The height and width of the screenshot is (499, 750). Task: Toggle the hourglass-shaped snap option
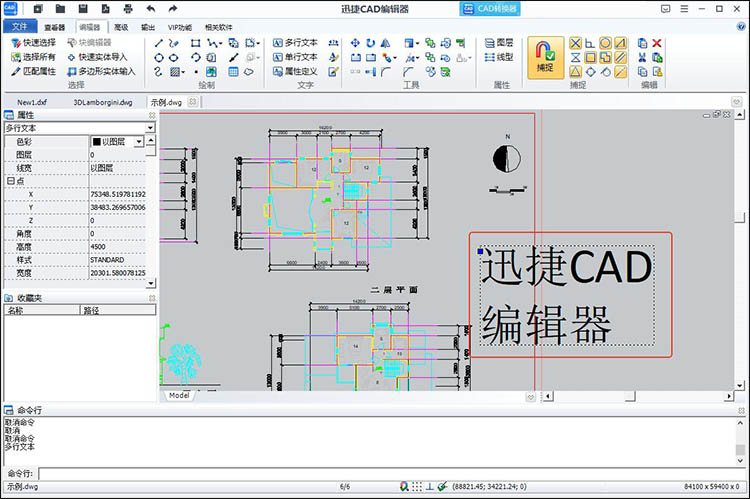(575, 58)
